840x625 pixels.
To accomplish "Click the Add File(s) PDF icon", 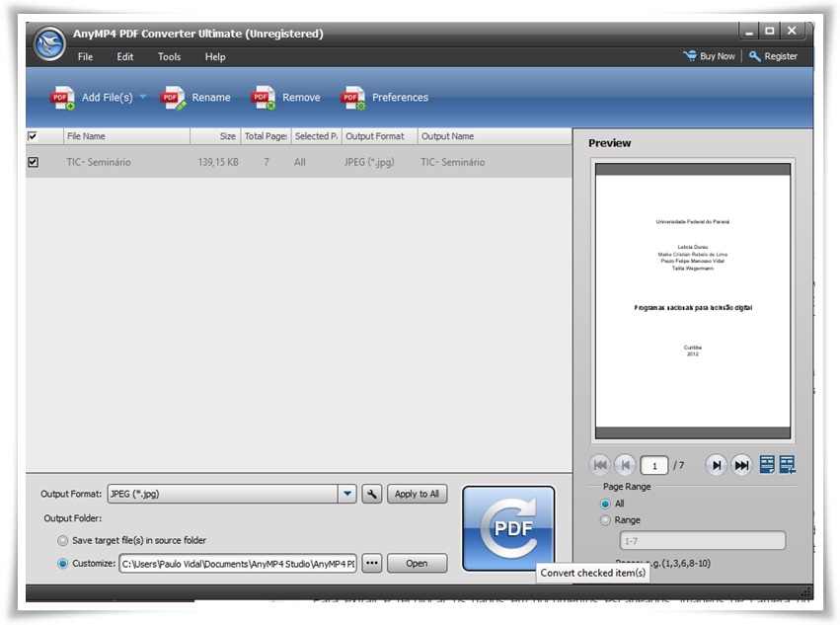I will coord(62,98).
